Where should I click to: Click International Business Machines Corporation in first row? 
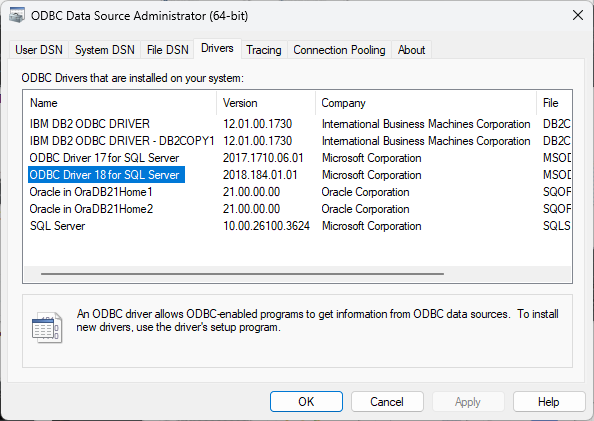point(426,124)
